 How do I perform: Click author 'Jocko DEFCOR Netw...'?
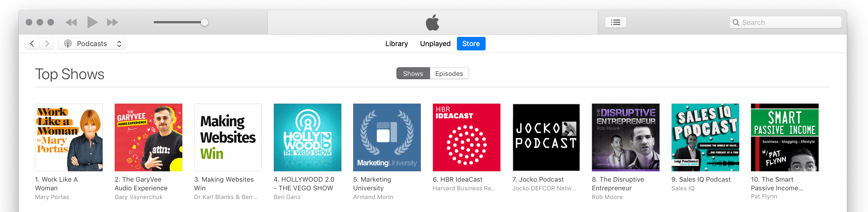pyautogui.click(x=544, y=188)
